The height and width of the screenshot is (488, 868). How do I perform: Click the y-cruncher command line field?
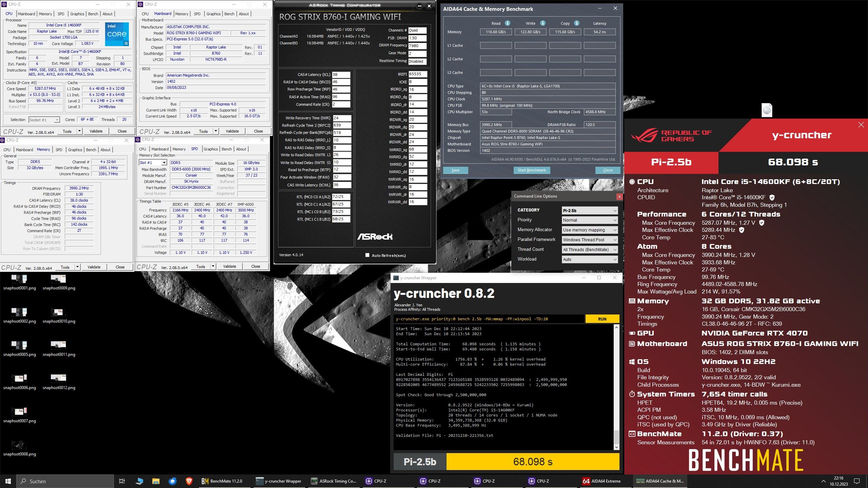[x=489, y=319]
